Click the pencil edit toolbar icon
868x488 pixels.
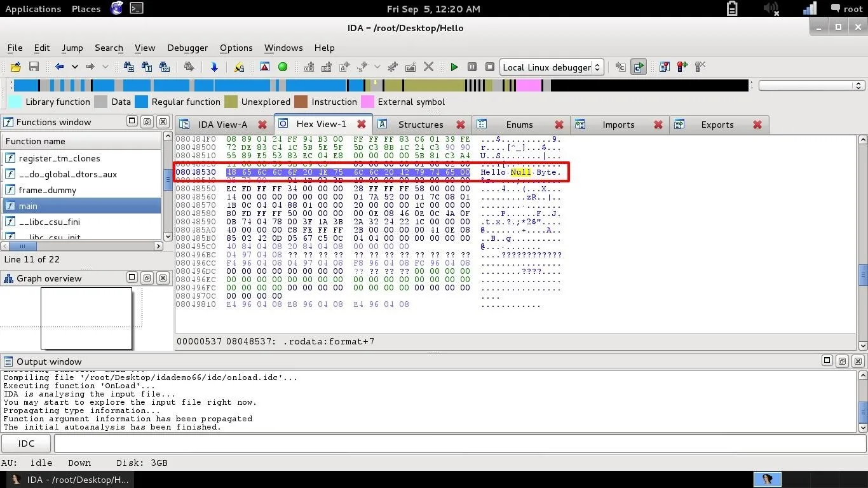point(410,67)
